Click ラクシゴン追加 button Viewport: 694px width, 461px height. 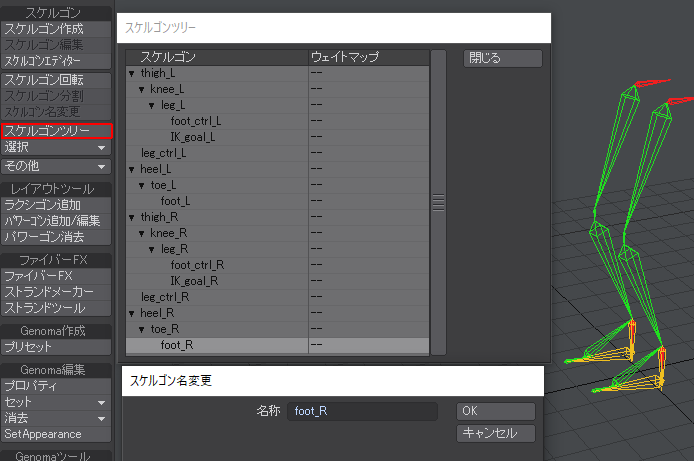pyautogui.click(x=56, y=205)
